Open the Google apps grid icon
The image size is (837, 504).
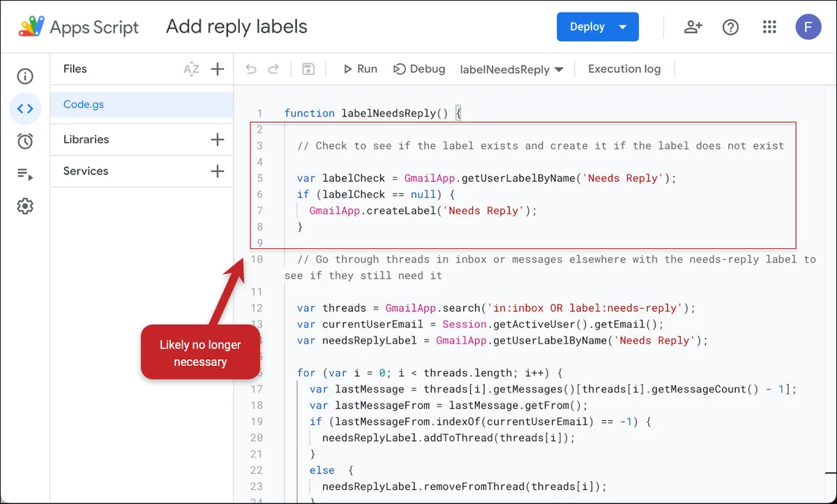point(769,27)
